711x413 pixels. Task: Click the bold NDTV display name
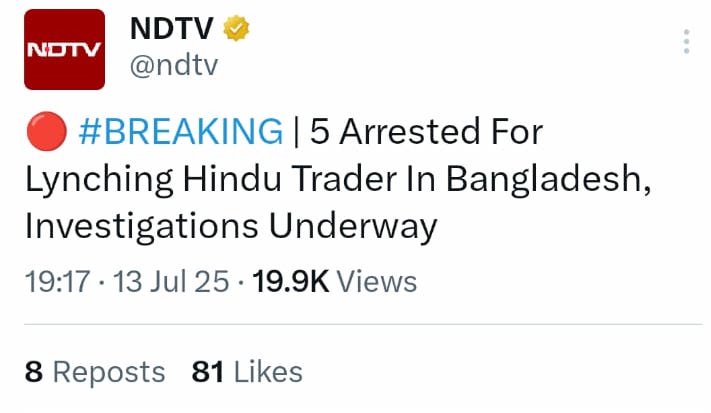coord(174,30)
